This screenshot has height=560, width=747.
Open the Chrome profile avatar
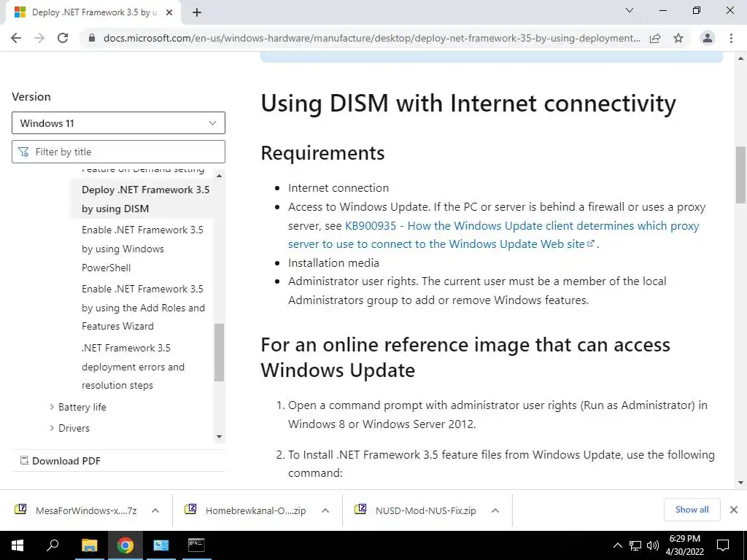coord(708,38)
